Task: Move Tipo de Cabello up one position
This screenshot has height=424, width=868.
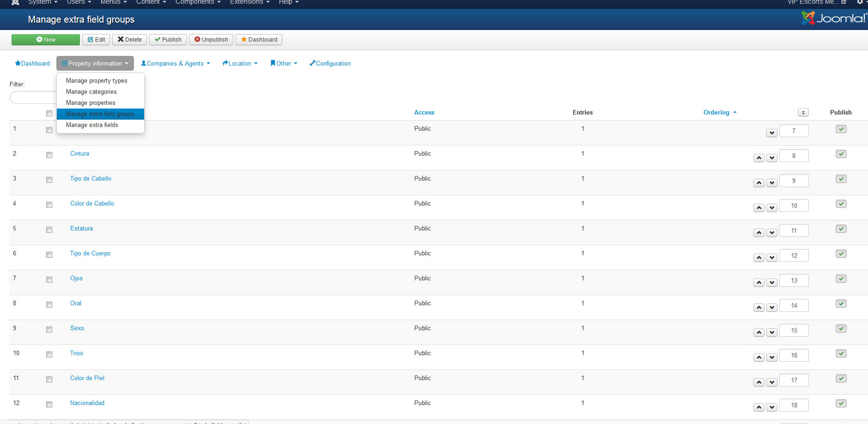Action: click(759, 183)
